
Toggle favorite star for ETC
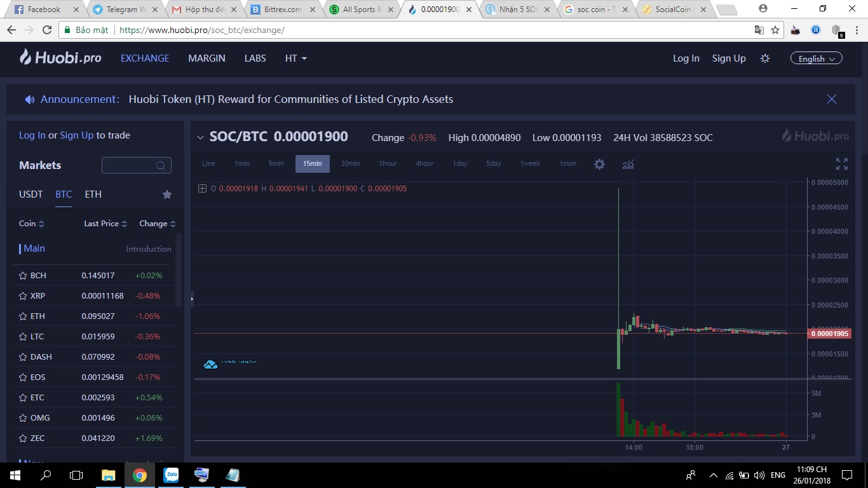[23, 398]
